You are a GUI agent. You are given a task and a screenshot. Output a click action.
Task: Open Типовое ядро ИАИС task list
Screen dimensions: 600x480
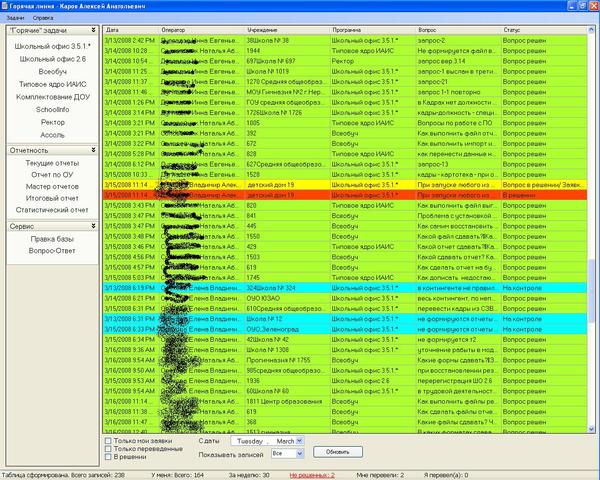53,84
